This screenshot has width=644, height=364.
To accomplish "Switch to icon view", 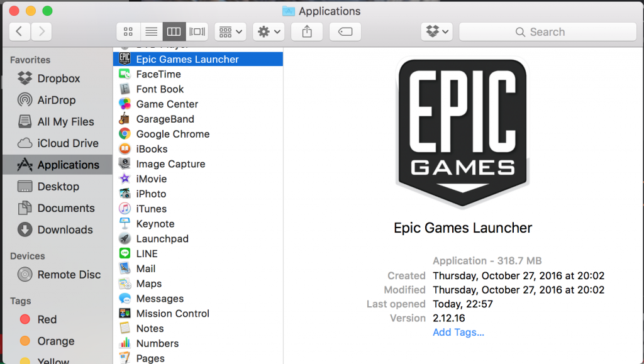I will 128,31.
